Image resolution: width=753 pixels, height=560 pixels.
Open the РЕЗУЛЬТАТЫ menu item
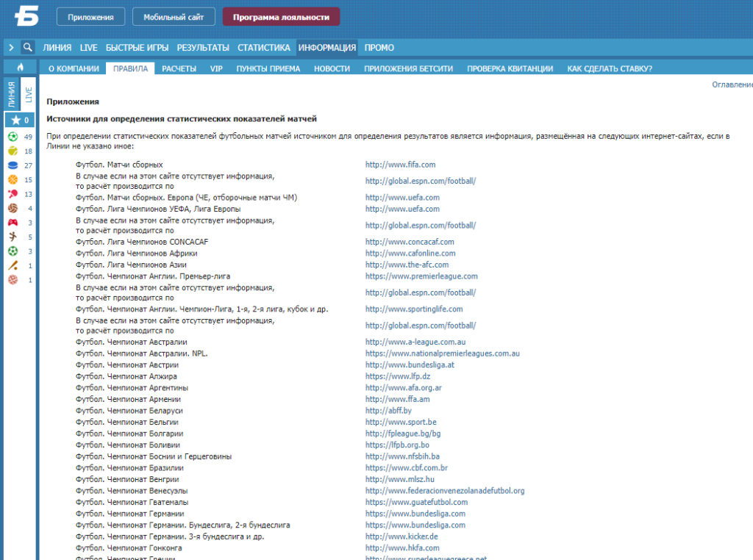(203, 48)
